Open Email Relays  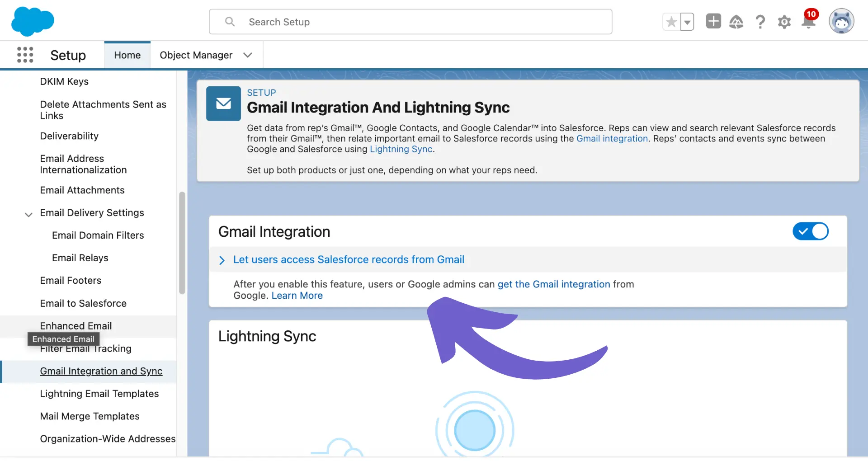tap(80, 258)
